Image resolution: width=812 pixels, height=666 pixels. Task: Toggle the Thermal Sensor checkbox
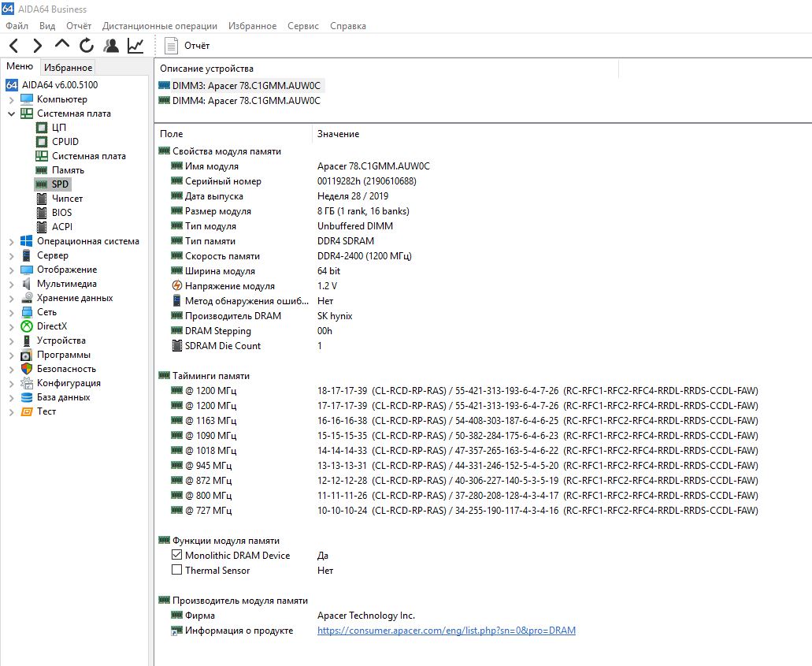coord(176,570)
